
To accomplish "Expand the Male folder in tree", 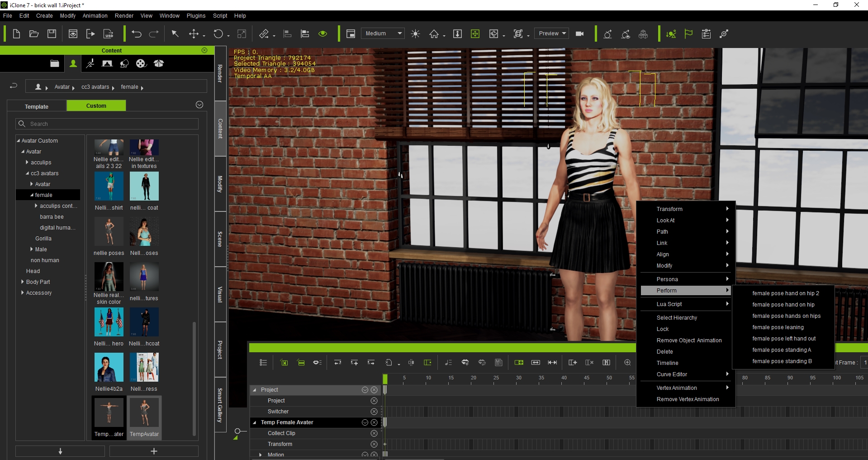I will point(31,249).
